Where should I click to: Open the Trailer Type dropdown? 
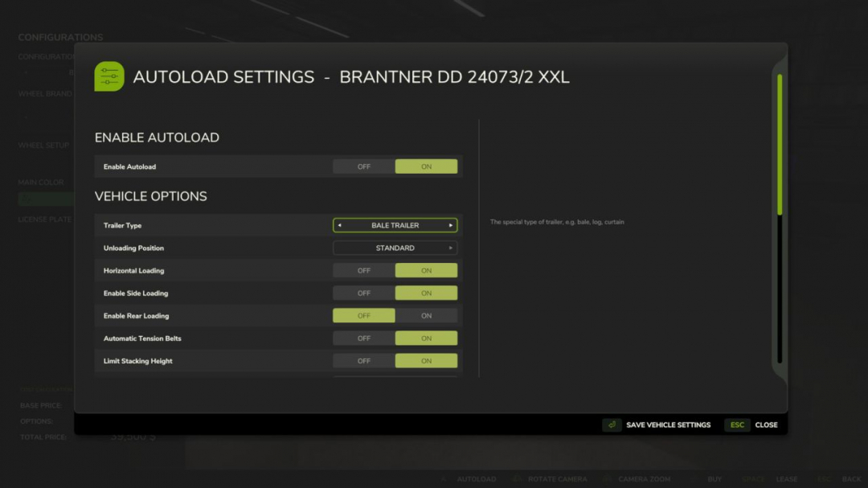pos(395,225)
